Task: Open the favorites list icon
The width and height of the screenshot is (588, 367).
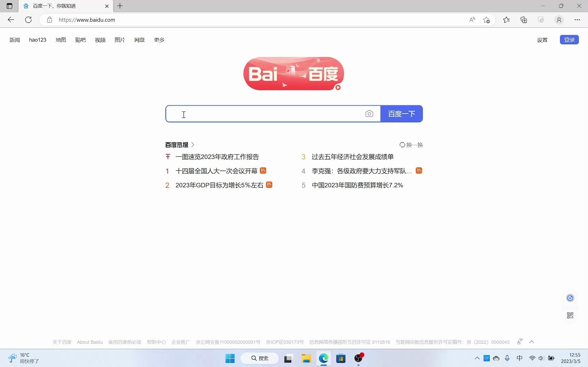Action: 506,20
